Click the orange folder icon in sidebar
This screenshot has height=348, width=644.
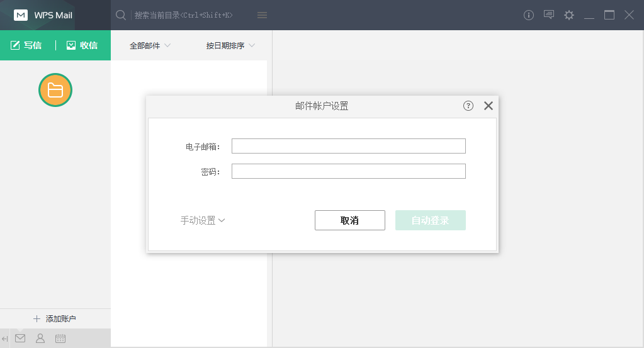point(55,90)
